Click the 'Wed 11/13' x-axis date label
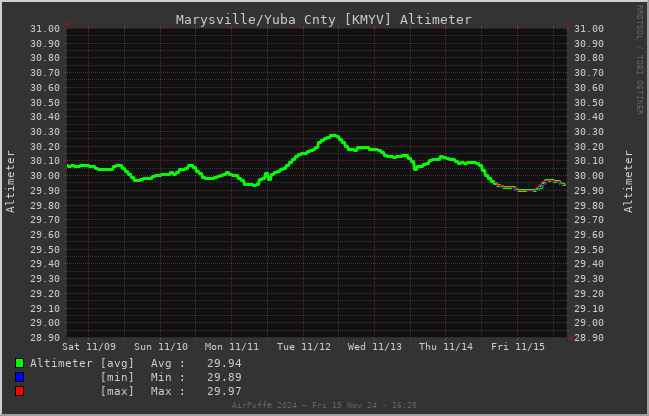This screenshot has width=649, height=416. click(x=375, y=346)
